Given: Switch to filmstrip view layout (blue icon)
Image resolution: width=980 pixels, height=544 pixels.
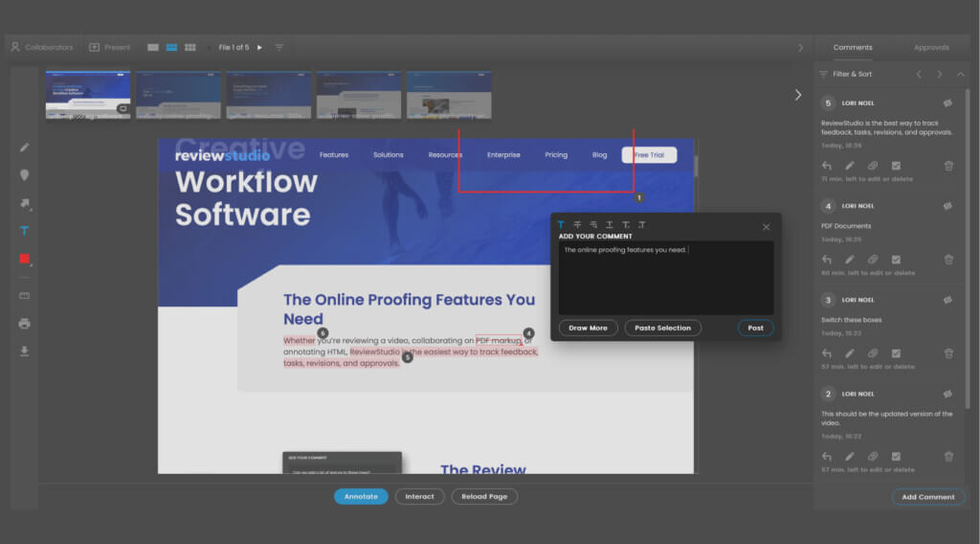Looking at the screenshot, I should pos(171,48).
